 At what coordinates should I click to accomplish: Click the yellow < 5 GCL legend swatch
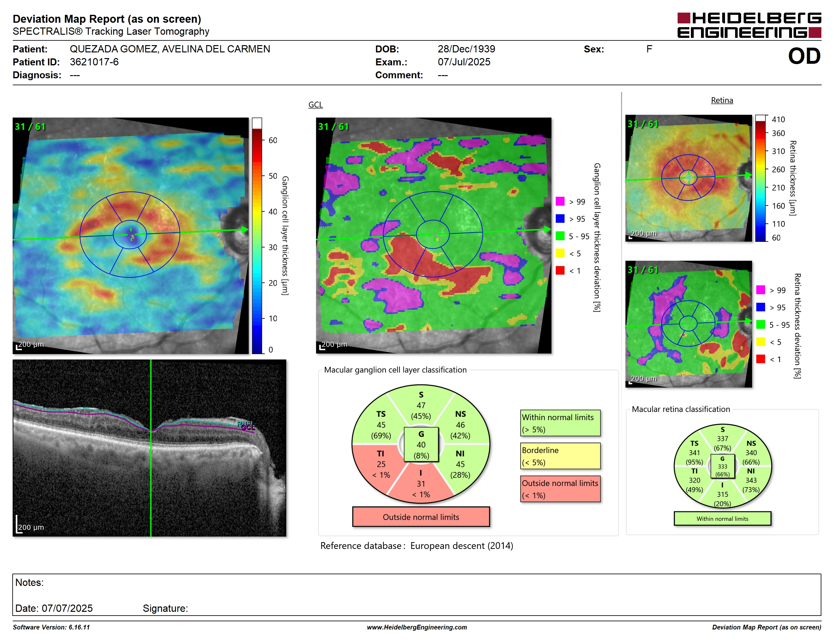(x=560, y=253)
